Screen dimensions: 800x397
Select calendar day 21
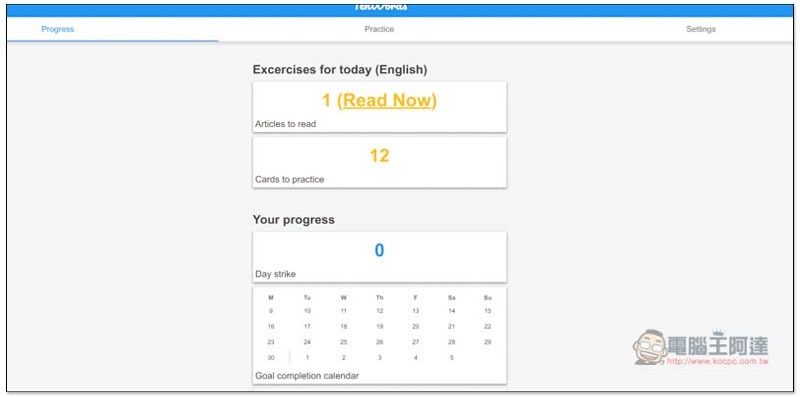(452, 327)
